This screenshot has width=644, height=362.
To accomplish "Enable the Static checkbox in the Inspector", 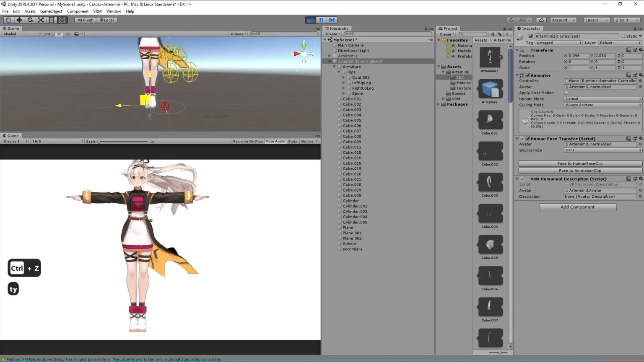I will point(623,36).
